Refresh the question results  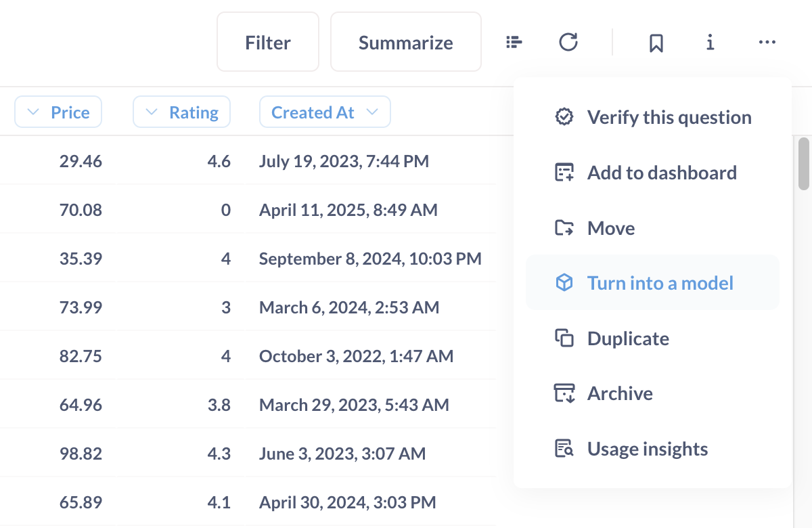pos(568,43)
